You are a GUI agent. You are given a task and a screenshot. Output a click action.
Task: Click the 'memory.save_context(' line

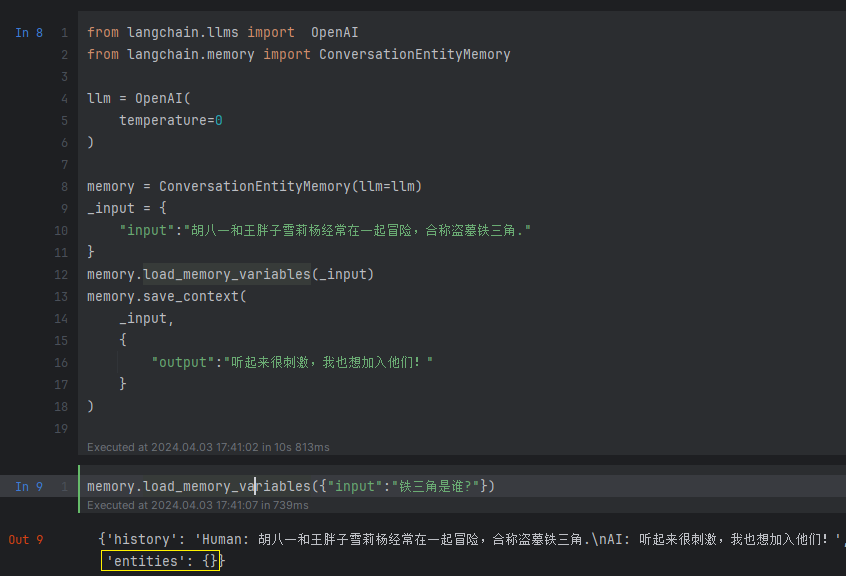pyautogui.click(x=167, y=297)
